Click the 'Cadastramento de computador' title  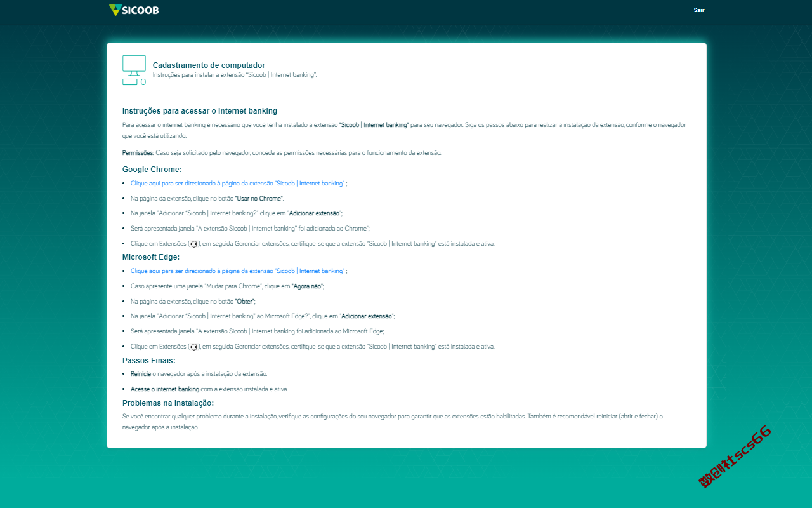tap(209, 65)
